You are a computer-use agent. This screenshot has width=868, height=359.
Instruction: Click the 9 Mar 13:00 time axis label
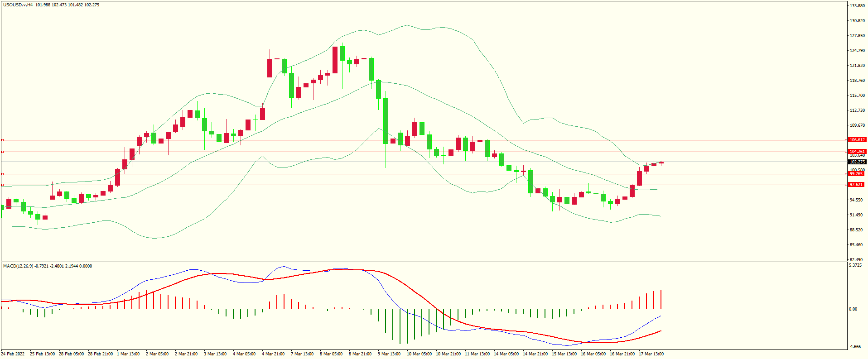pos(389,354)
